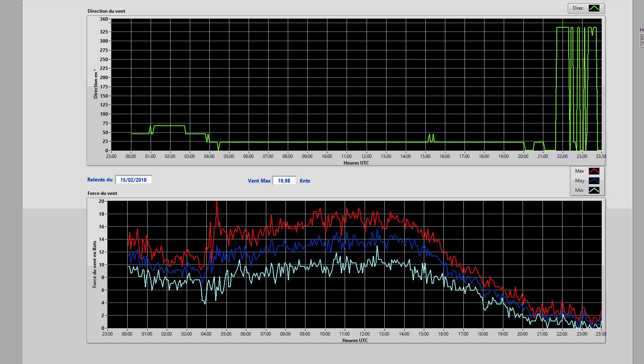Click the 'Direction du vent' graph title
644x364 pixels.
pyautogui.click(x=106, y=11)
